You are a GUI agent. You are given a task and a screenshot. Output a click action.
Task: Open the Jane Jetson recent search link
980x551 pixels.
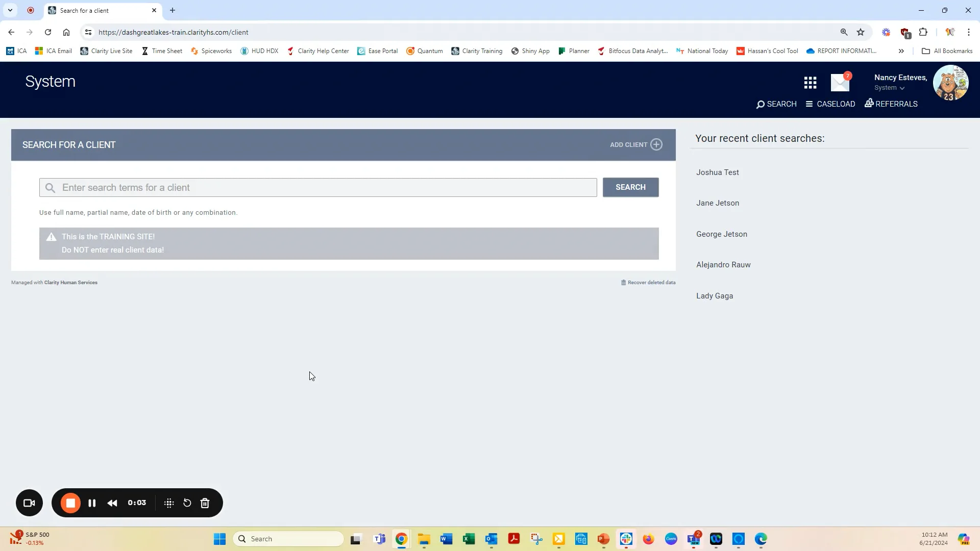pos(717,203)
